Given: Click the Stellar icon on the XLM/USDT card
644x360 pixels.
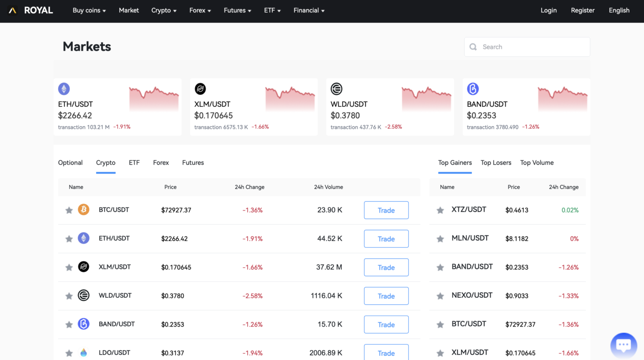Looking at the screenshot, I should [x=200, y=89].
